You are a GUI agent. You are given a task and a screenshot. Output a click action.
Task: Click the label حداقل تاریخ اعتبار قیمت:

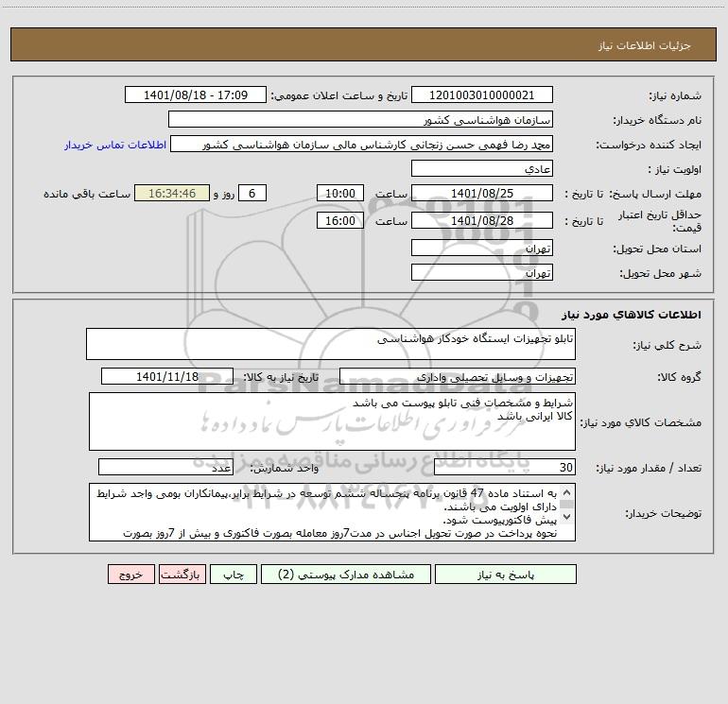660,221
